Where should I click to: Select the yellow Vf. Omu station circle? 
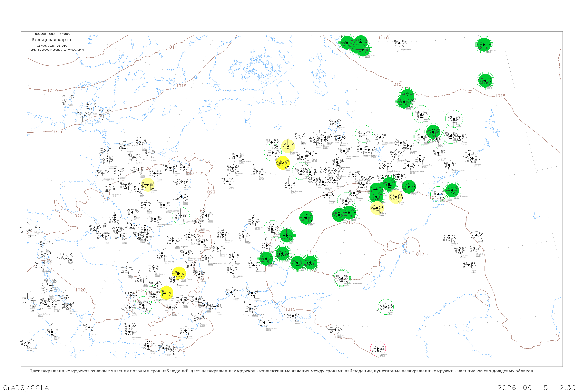point(166,293)
